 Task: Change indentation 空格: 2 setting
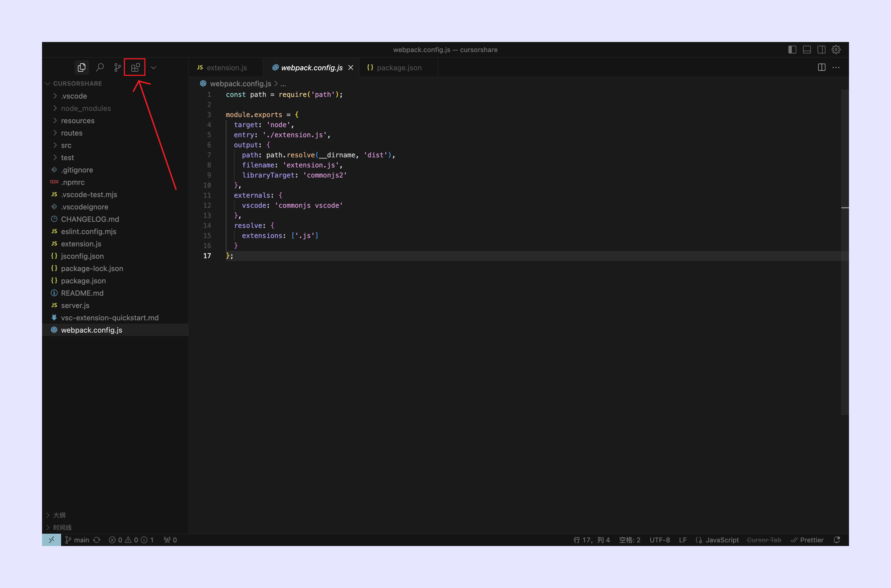click(x=630, y=540)
